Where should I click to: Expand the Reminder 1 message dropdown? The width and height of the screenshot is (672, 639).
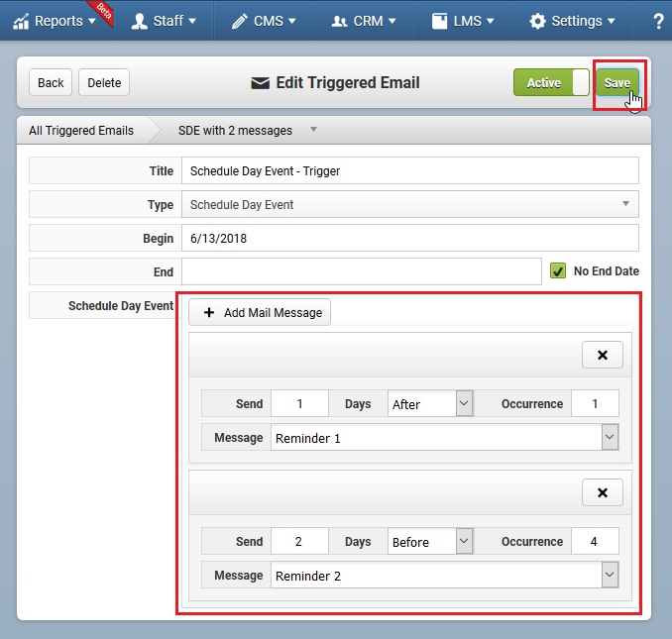444,437
